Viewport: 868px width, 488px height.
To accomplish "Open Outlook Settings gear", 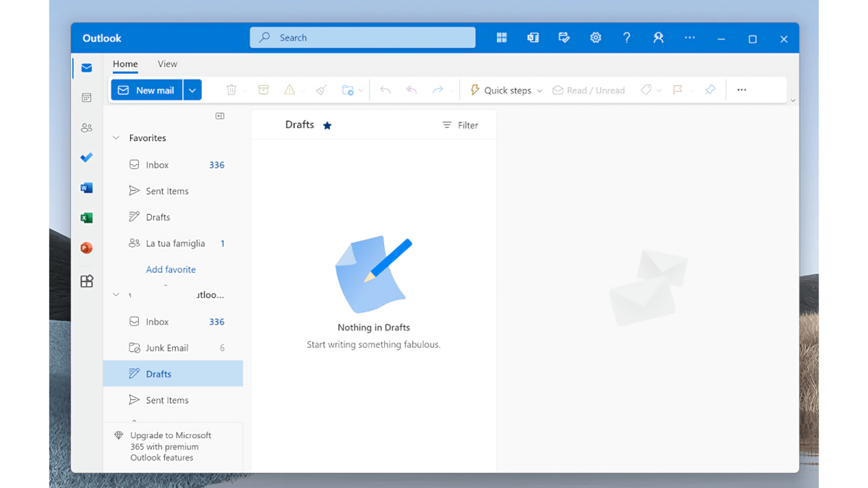I will point(595,37).
